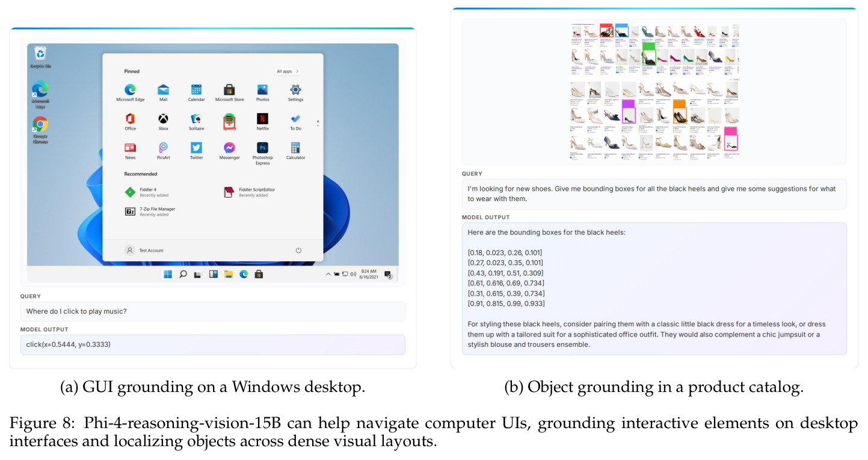The width and height of the screenshot is (868, 460).
Task: Open Microsoft Store in the pinned grid
Action: coord(229,93)
